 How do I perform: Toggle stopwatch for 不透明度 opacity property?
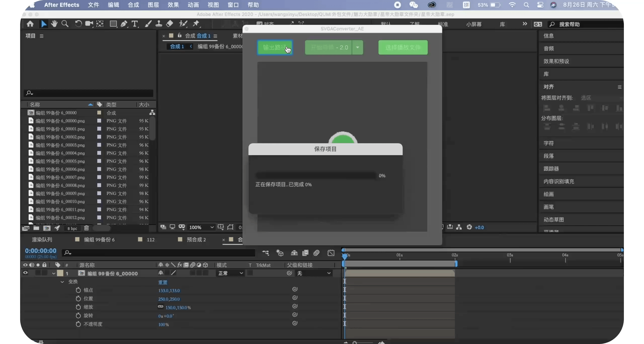point(78,324)
